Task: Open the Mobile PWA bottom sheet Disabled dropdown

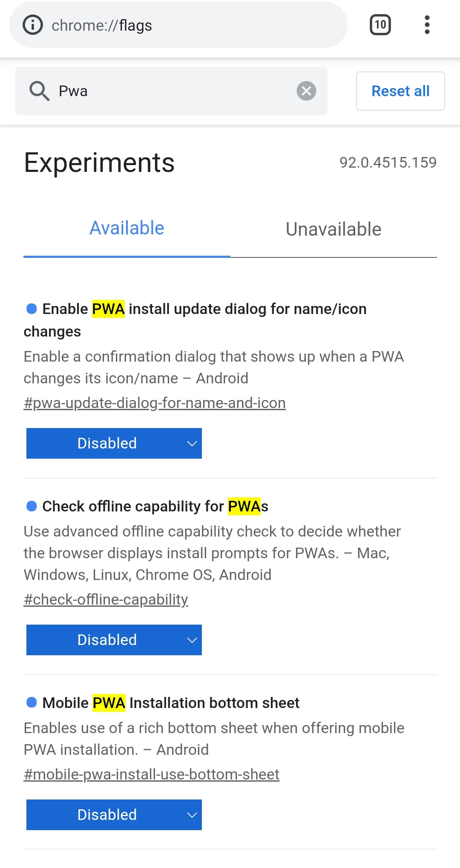Action: tap(114, 815)
